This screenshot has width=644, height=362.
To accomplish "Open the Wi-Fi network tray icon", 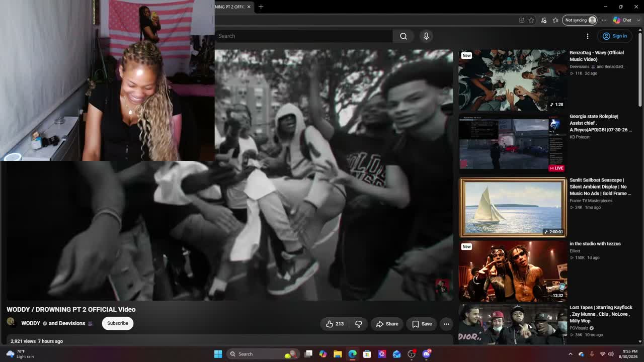I will (602, 354).
